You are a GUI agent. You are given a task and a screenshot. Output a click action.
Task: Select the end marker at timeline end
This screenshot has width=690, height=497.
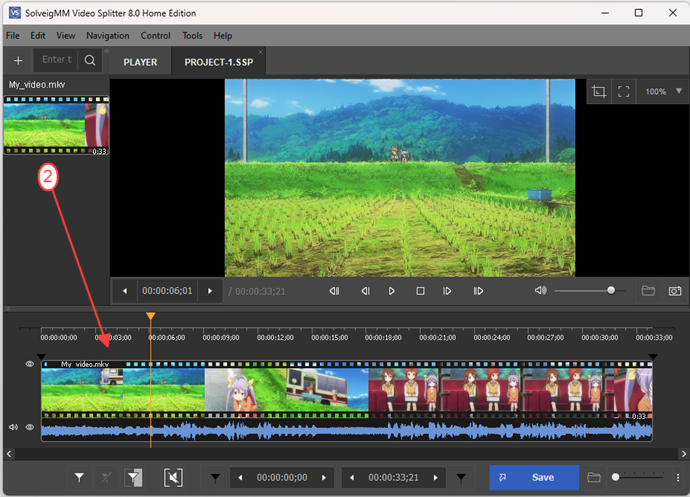pyautogui.click(x=653, y=357)
